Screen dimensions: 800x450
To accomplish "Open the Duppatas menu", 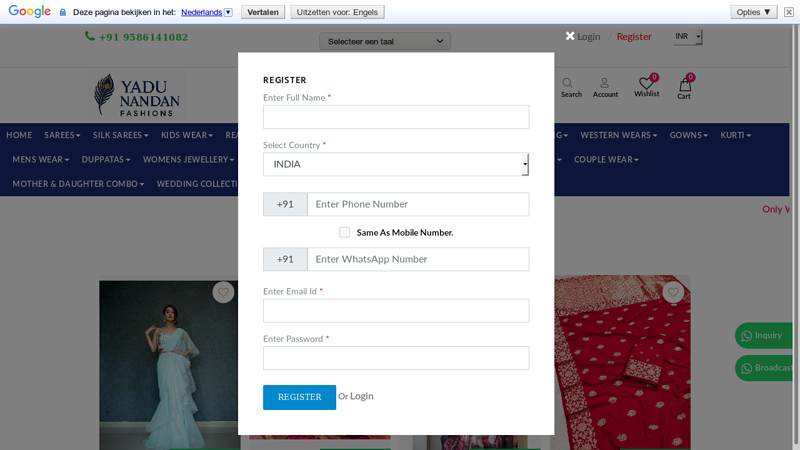I will [106, 160].
